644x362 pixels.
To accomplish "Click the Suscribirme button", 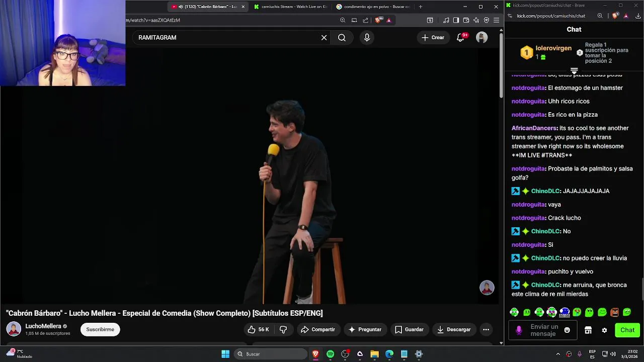I will tap(100, 330).
